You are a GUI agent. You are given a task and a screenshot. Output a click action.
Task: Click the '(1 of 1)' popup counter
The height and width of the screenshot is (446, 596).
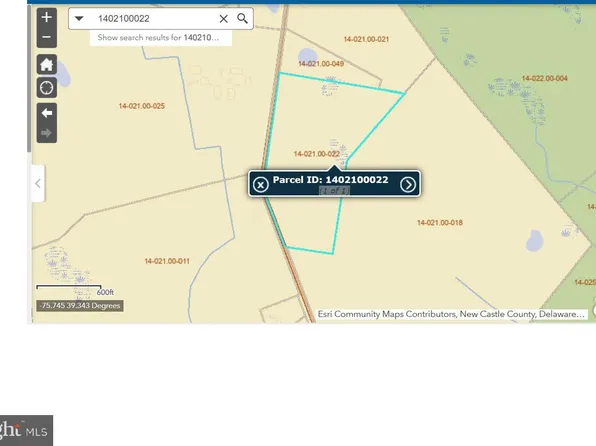click(x=334, y=191)
